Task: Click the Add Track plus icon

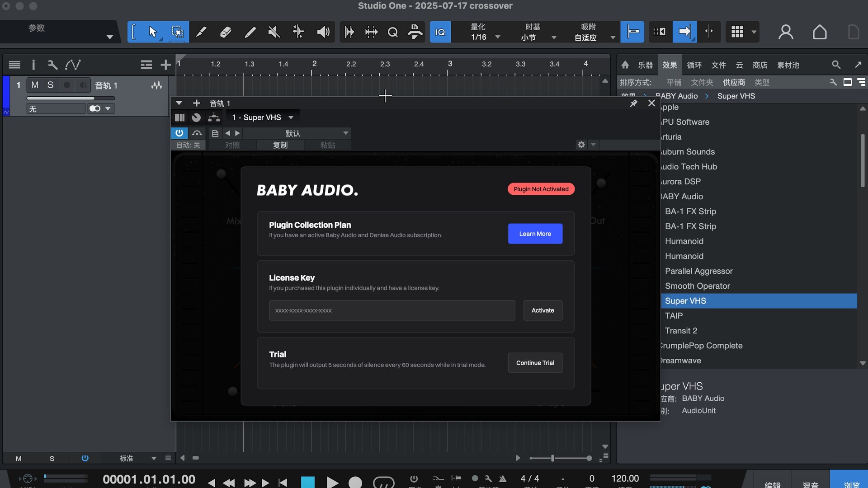Action: pyautogui.click(x=165, y=65)
